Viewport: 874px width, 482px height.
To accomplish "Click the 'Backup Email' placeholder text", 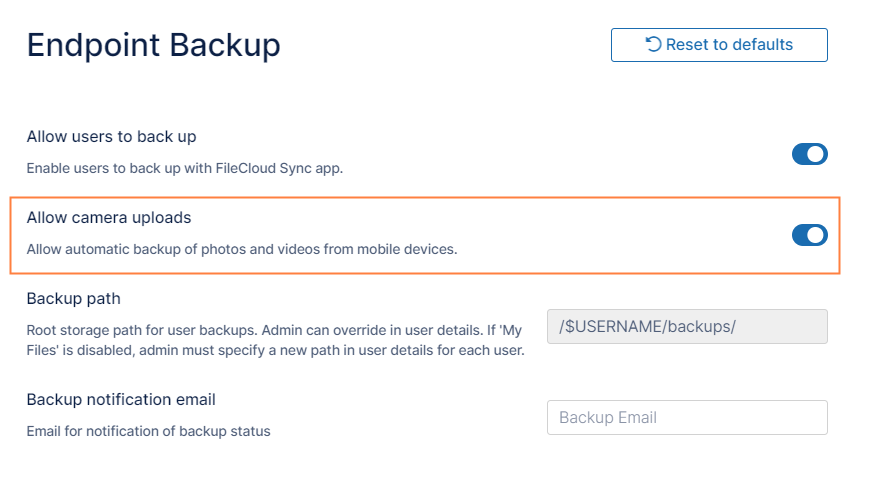I will (607, 418).
